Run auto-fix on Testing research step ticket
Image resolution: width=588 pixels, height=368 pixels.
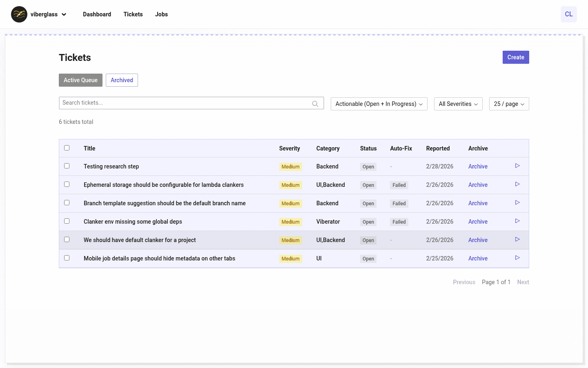click(x=517, y=166)
